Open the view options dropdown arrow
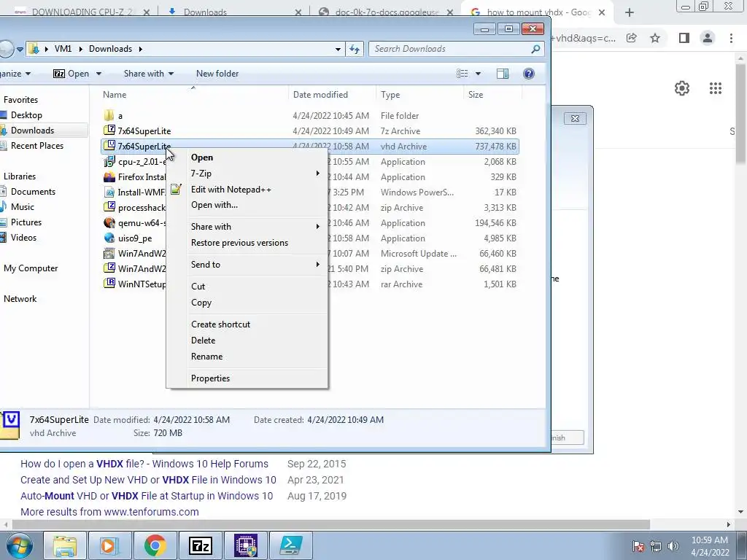This screenshot has width=747, height=560. point(478,74)
